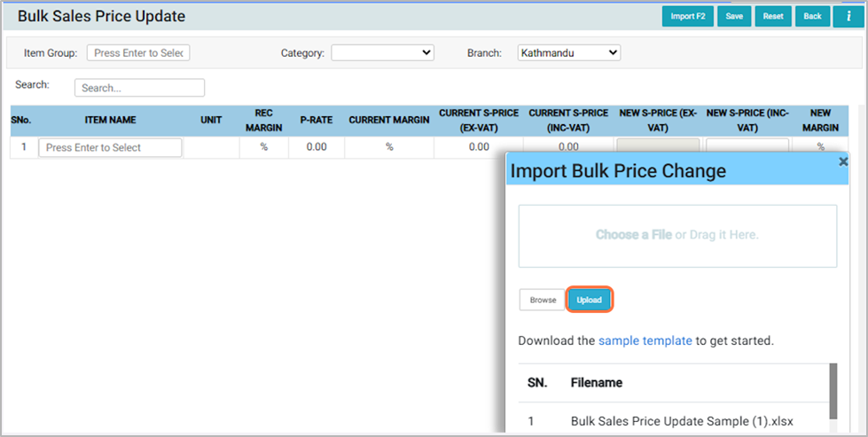Click the P-Rate cell showing 0.00
The image size is (868, 437).
317,147
